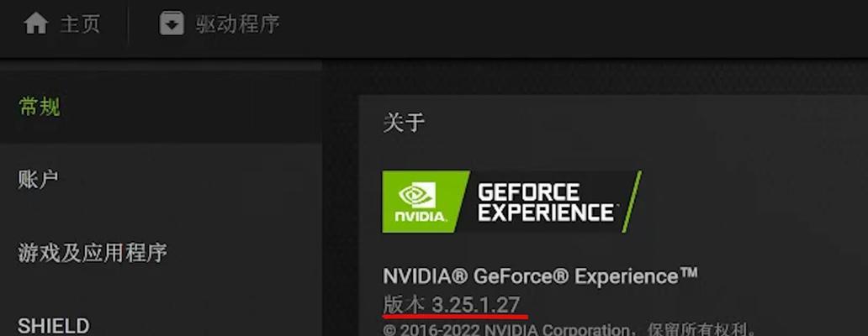The height and width of the screenshot is (336, 868).
Task: Click the NVIDIA eye emblem in the logo
Action: tap(417, 194)
